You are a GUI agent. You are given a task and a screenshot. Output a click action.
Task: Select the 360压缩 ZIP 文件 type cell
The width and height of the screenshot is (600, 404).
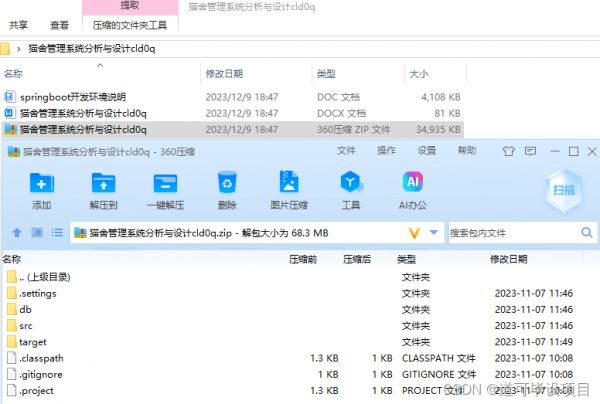[354, 130]
